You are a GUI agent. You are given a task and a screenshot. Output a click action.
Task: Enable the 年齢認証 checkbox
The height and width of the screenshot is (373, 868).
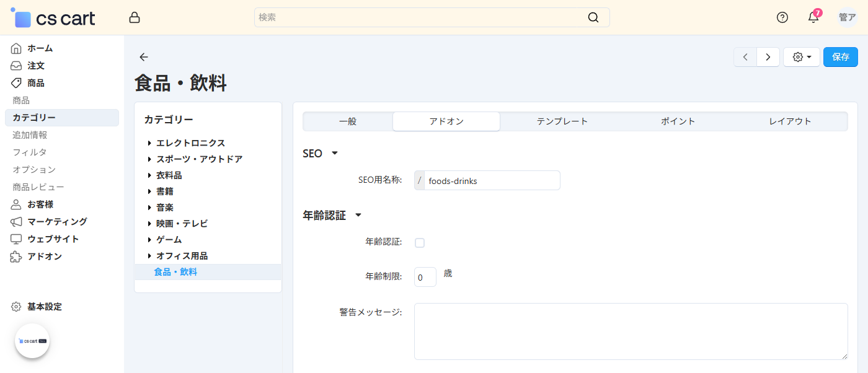420,242
